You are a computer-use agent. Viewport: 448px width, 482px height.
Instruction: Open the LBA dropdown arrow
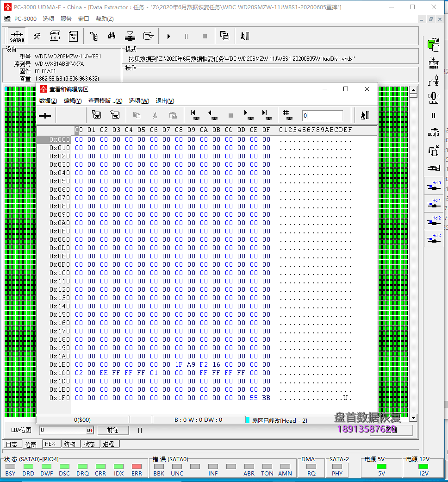90,430
